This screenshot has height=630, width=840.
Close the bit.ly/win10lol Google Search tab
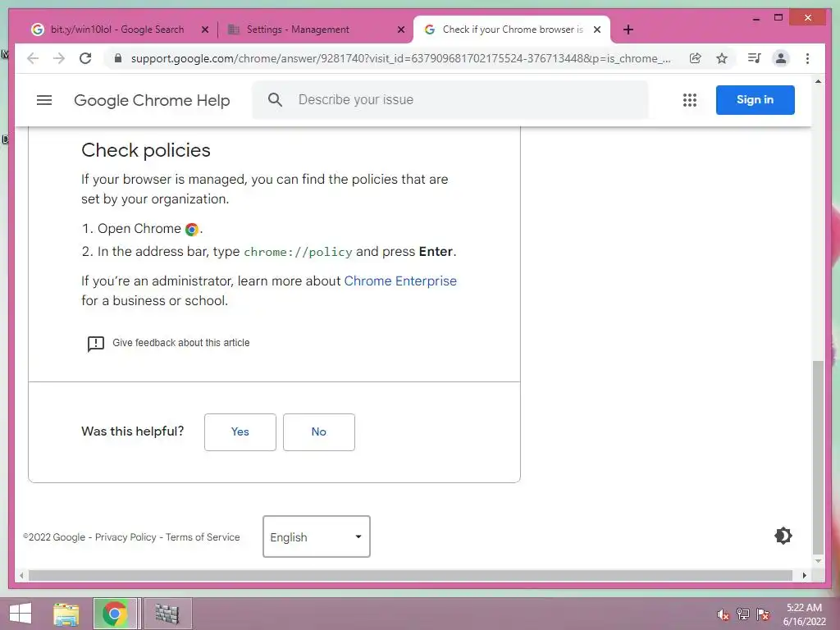pos(204,30)
